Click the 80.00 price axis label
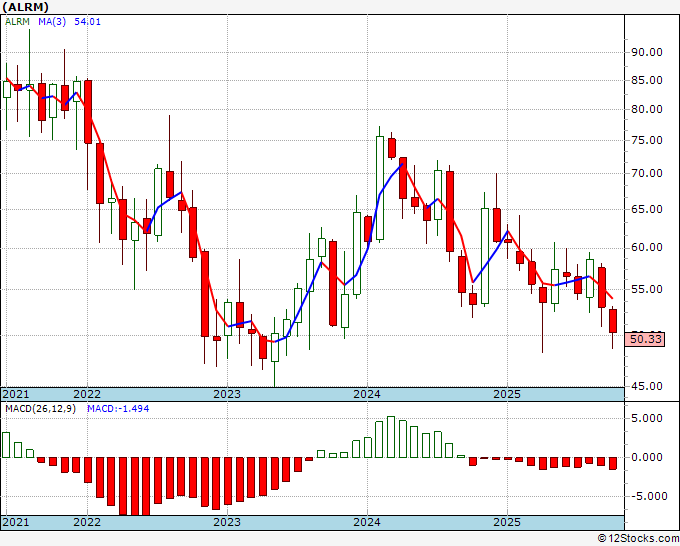This screenshot has width=680, height=546. point(647,109)
